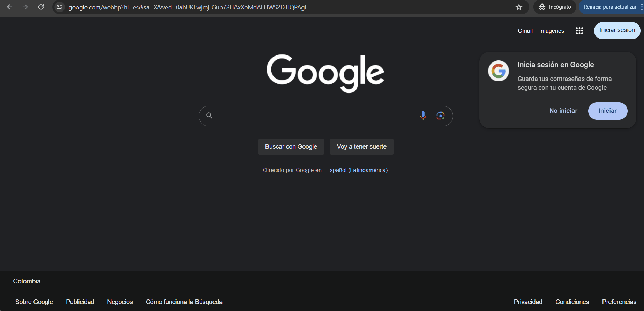Open Preferencias in the footer
This screenshot has width=644, height=311.
click(x=619, y=302)
